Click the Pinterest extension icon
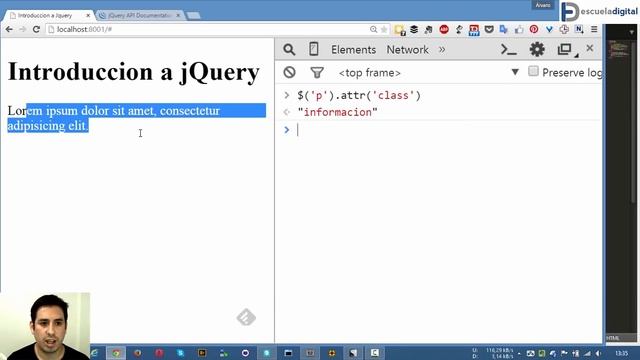The width and height of the screenshot is (640, 360). click(534, 29)
